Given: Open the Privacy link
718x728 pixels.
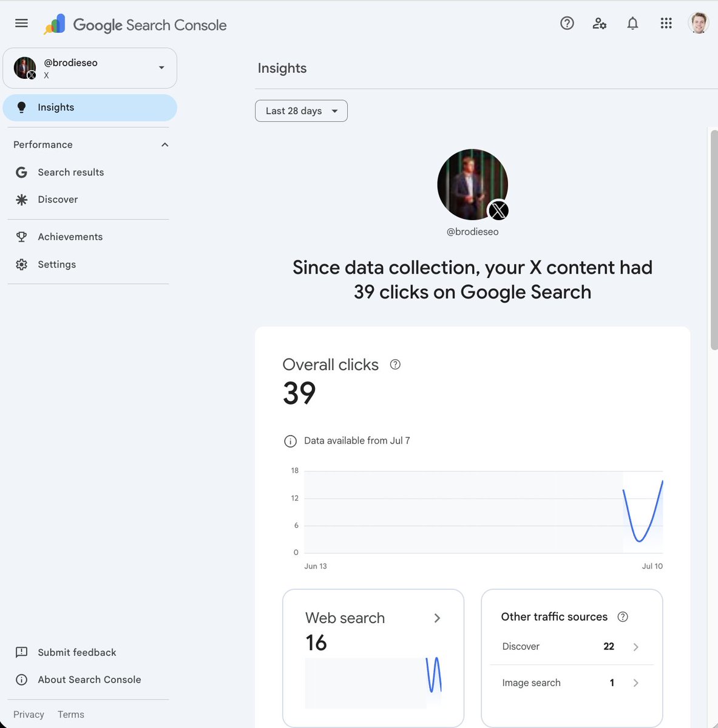Looking at the screenshot, I should [x=29, y=715].
